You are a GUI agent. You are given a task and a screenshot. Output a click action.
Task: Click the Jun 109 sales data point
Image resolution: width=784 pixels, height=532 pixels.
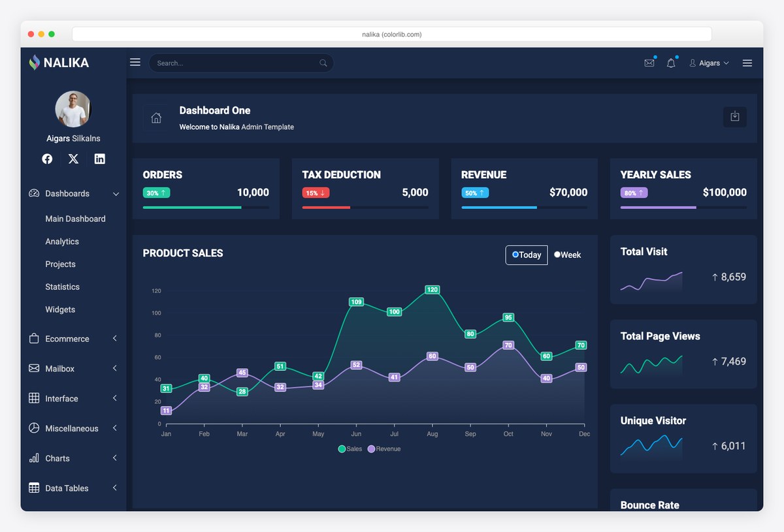coord(356,302)
